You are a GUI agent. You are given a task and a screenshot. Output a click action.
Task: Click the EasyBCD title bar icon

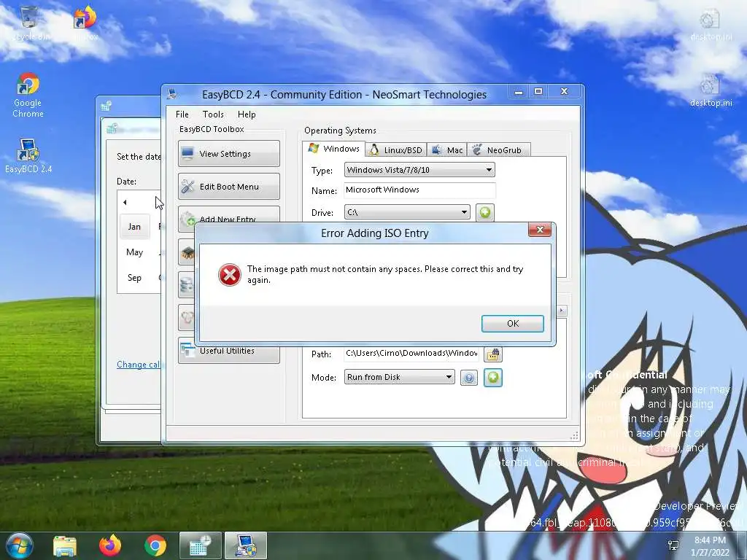[x=172, y=94]
